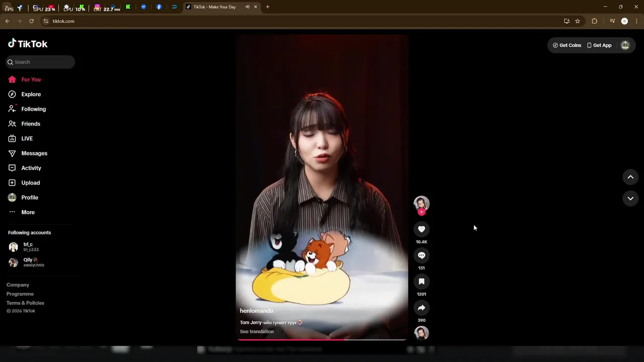Share the video with the arrow icon
The height and width of the screenshot is (362, 644).
(422, 308)
